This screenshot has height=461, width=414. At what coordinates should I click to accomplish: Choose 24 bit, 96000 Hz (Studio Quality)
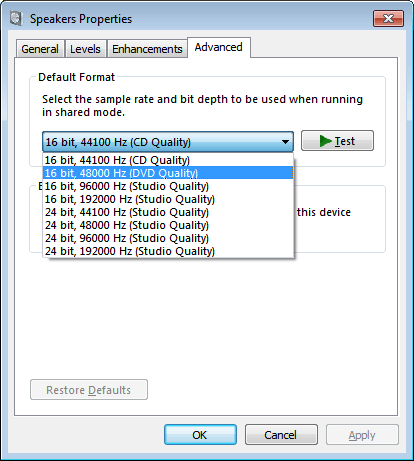[x=168, y=238]
